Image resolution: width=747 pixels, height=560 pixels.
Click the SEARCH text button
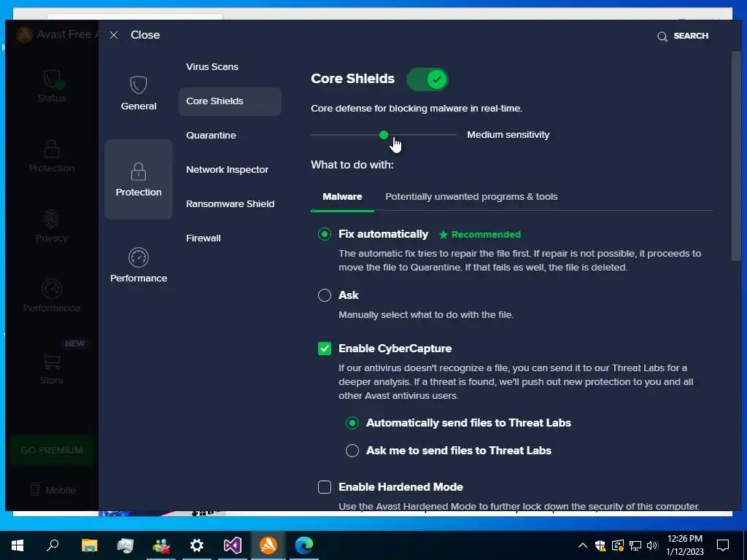[x=691, y=36]
